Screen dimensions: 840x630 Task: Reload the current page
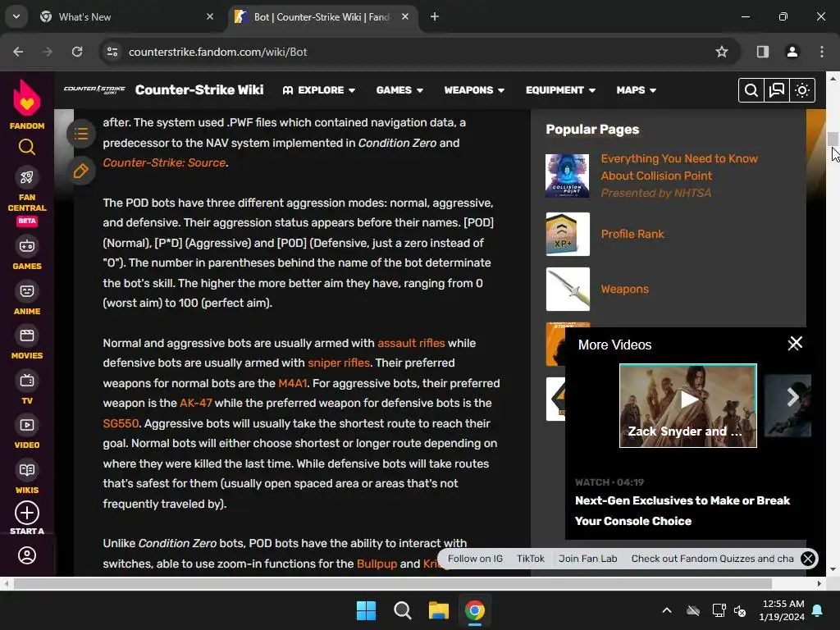tap(77, 52)
